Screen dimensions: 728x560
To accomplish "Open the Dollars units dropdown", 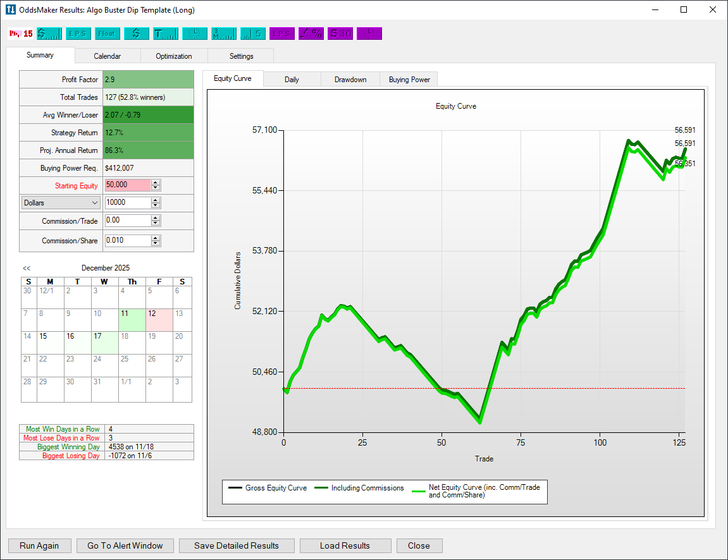I will click(x=60, y=202).
